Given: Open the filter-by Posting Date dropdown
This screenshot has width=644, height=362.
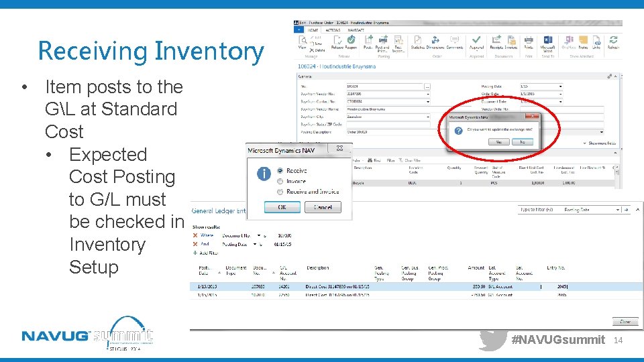Looking at the screenshot, I should (617, 210).
